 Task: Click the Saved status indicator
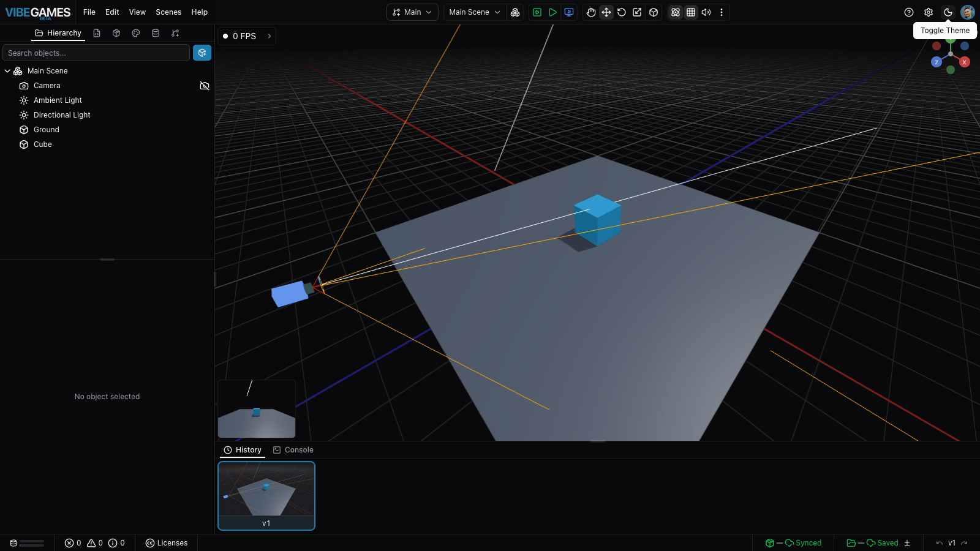pyautogui.click(x=872, y=543)
